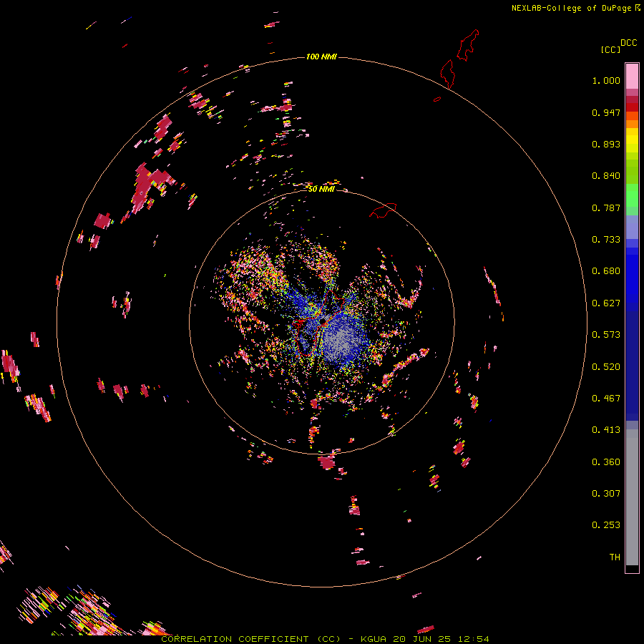Click the 50 NMI range ring label
The image size is (644, 644).
[x=321, y=189]
